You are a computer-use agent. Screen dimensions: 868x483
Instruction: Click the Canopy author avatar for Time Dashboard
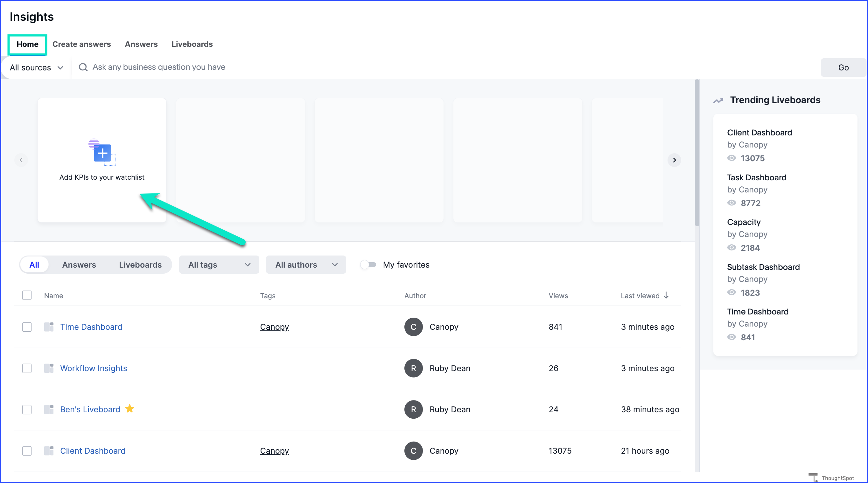coord(413,327)
